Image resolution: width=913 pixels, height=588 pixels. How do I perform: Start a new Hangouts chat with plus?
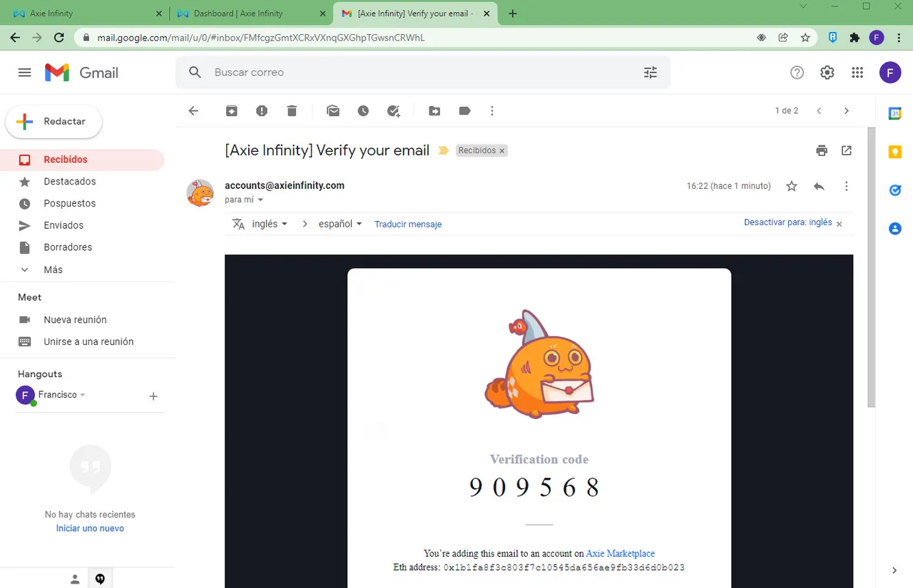coord(153,396)
